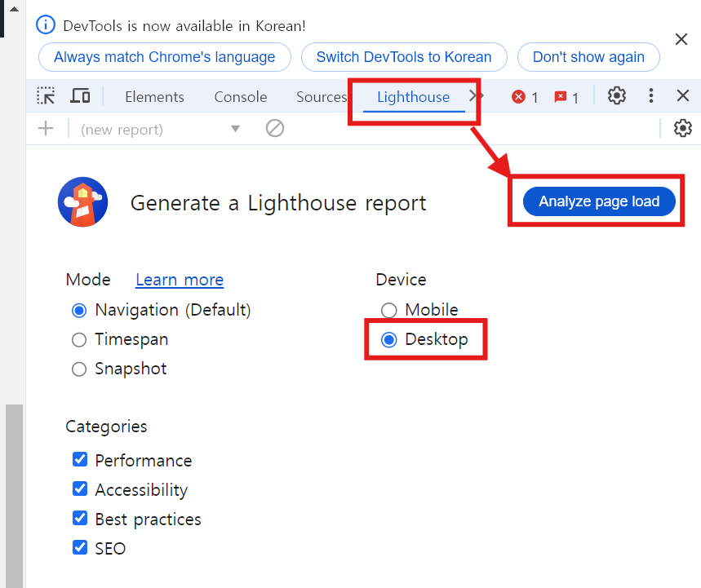Uncheck the SEO category

click(x=79, y=547)
